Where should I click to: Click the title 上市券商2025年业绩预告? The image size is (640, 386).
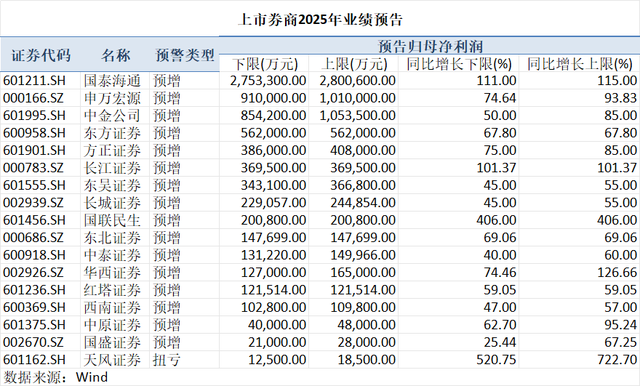tap(320, 20)
